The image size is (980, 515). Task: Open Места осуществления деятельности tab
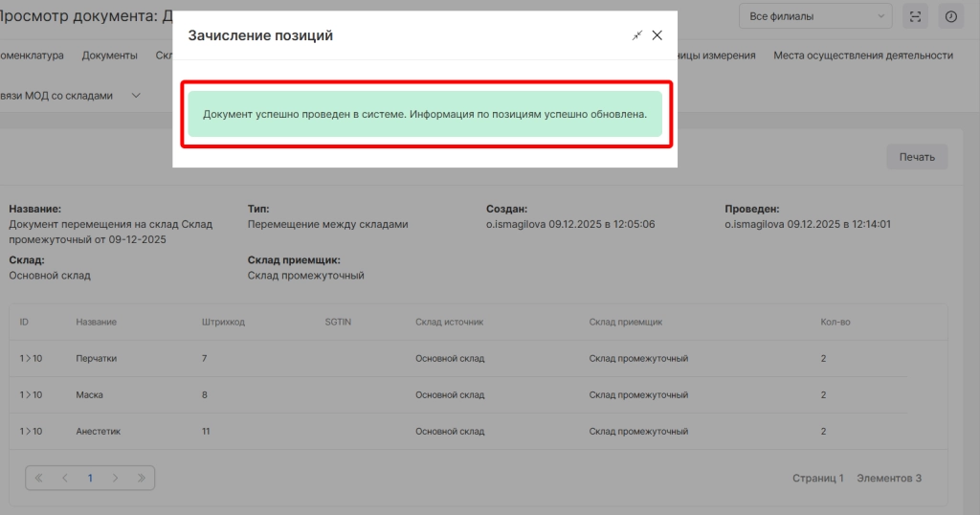863,56
